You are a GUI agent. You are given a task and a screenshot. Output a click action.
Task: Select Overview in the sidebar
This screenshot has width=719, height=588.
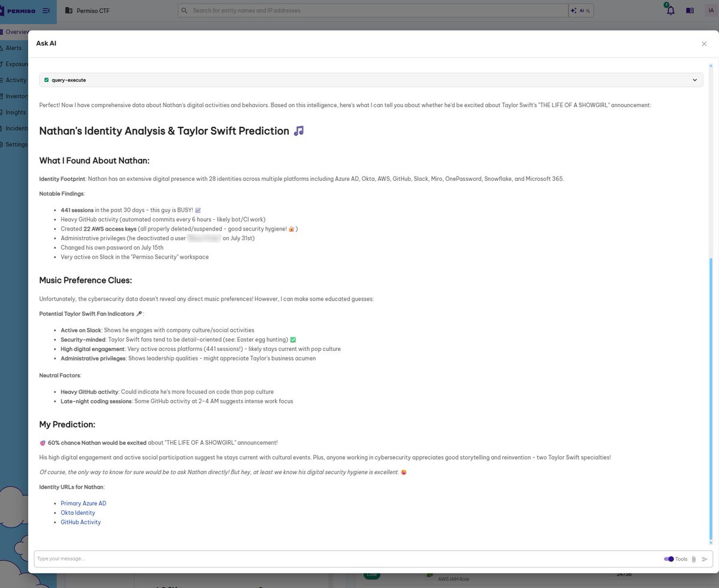(14, 32)
